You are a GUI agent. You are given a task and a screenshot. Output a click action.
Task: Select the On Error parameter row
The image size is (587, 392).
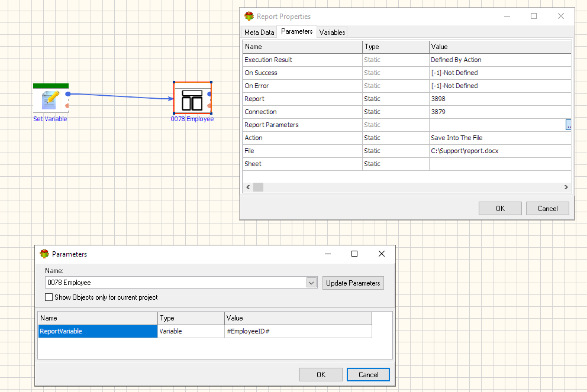[407, 86]
